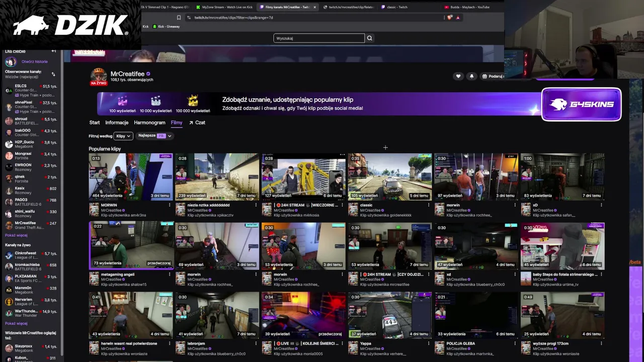Open options menu for Yappa clip

tap(429, 343)
